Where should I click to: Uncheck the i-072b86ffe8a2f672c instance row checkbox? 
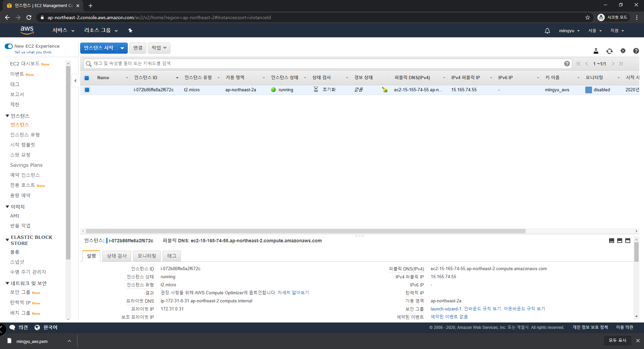tap(87, 90)
